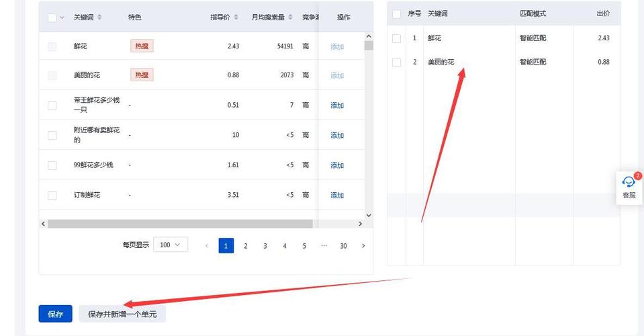Click guide price 3.51 for 订制鲜花
Image resolution: width=644 pixels, height=336 pixels.
click(x=233, y=195)
